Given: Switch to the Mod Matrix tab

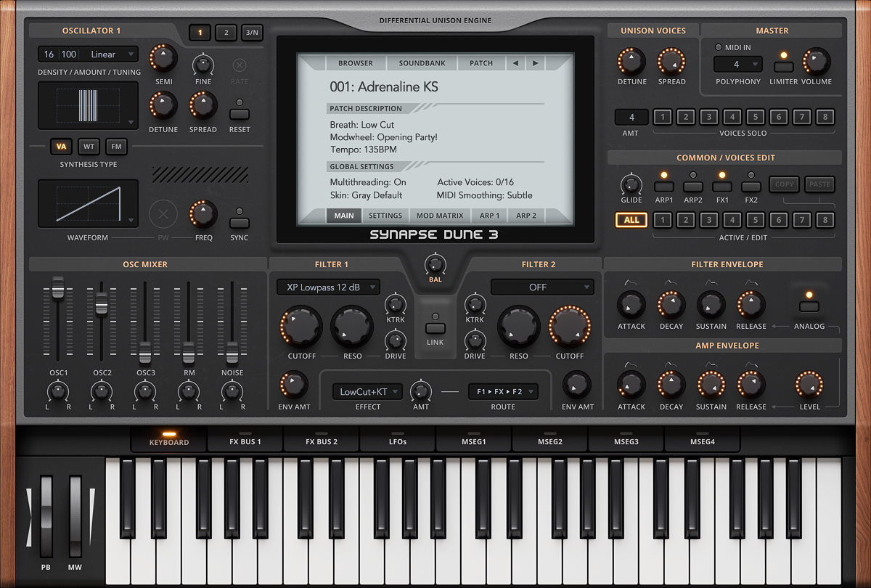Looking at the screenshot, I should pos(440,216).
